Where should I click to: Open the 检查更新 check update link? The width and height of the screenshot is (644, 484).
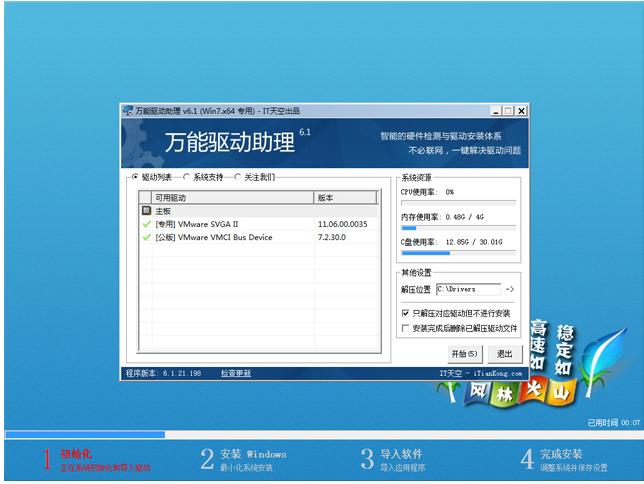pos(236,373)
